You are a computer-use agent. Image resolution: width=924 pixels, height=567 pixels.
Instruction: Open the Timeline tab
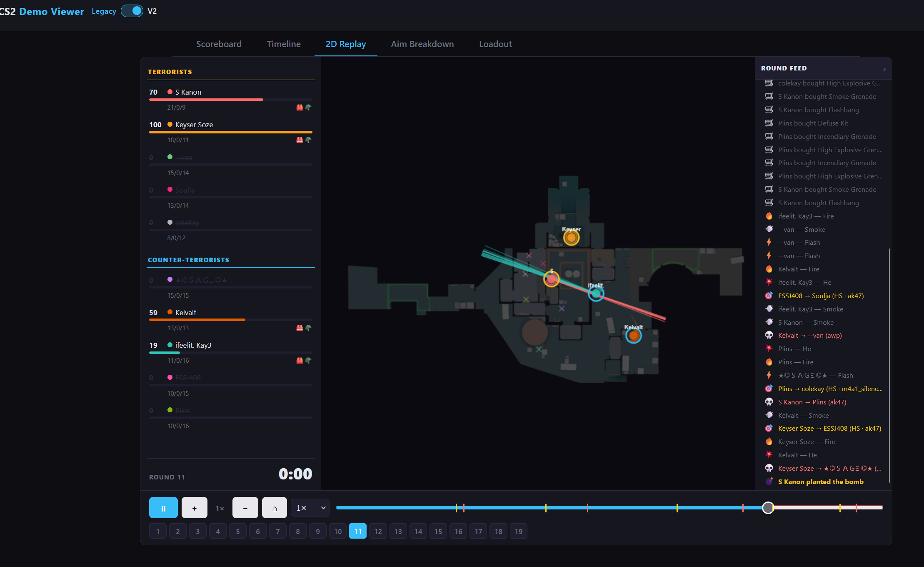tap(284, 44)
